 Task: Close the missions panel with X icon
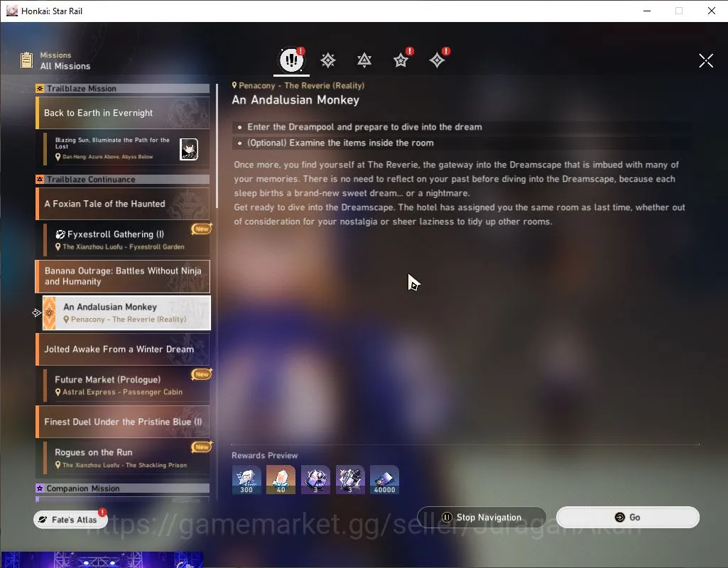pos(706,60)
